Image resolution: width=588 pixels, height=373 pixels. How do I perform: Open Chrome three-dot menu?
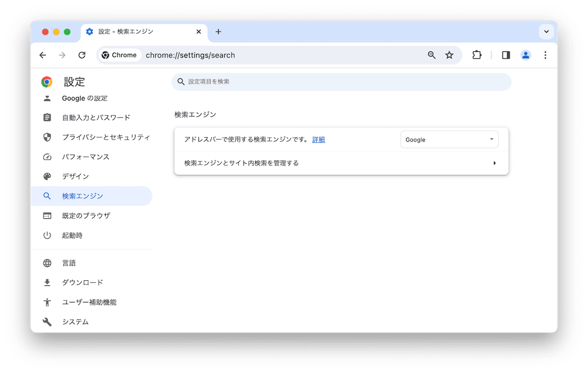coord(545,55)
